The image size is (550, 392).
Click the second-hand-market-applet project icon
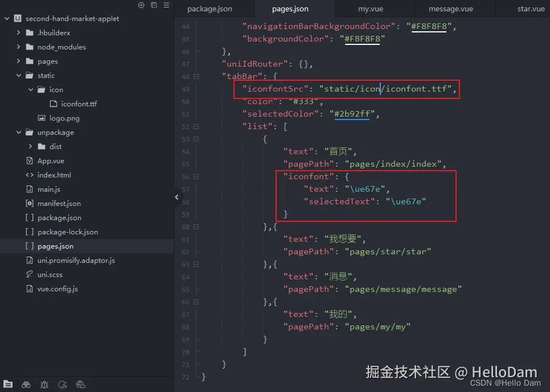(18, 18)
